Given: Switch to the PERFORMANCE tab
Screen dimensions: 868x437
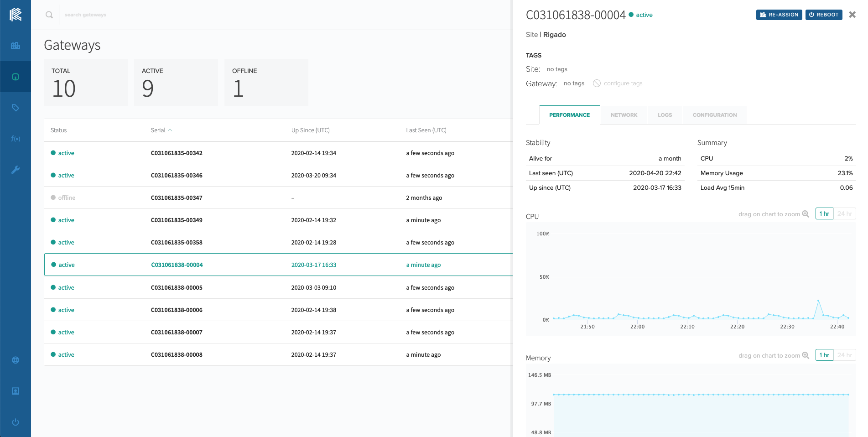Looking at the screenshot, I should [569, 115].
